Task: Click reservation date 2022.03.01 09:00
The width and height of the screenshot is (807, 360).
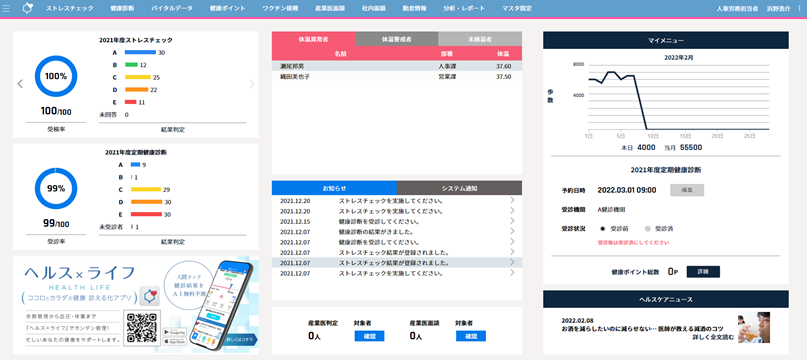Action: coord(627,190)
